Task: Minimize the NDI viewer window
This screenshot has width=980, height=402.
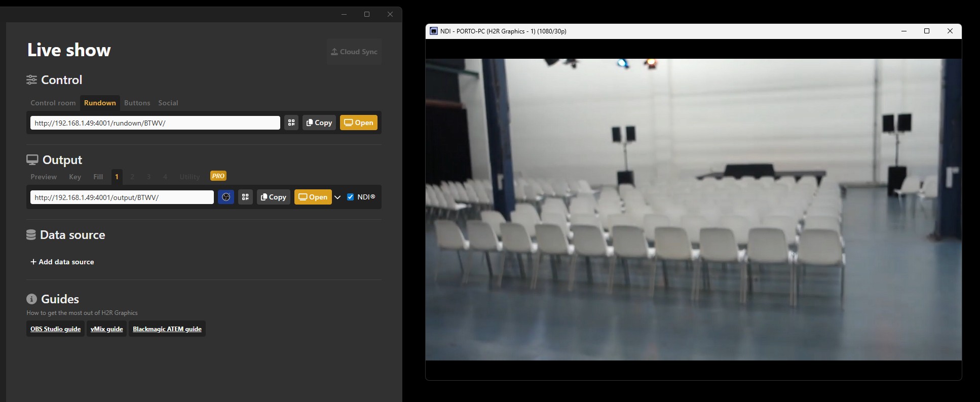Action: coord(903,31)
